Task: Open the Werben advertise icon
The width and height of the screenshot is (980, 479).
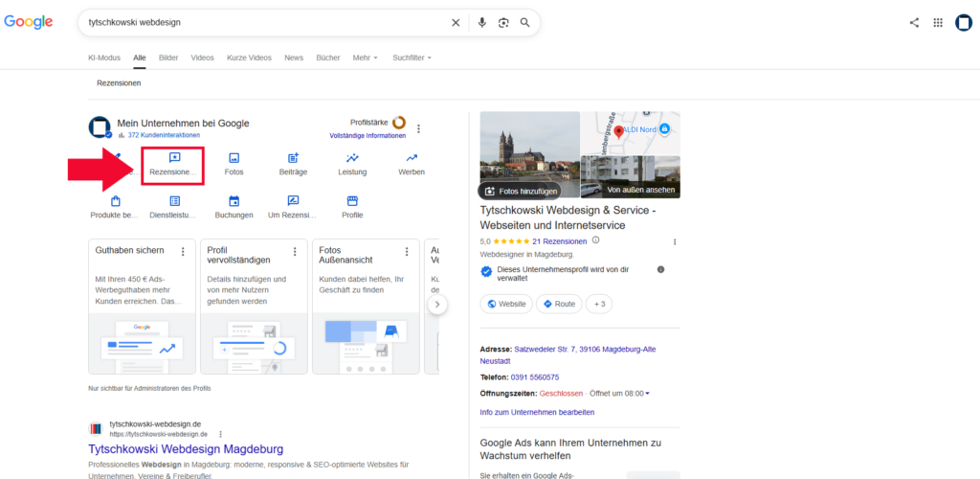Action: (x=412, y=157)
